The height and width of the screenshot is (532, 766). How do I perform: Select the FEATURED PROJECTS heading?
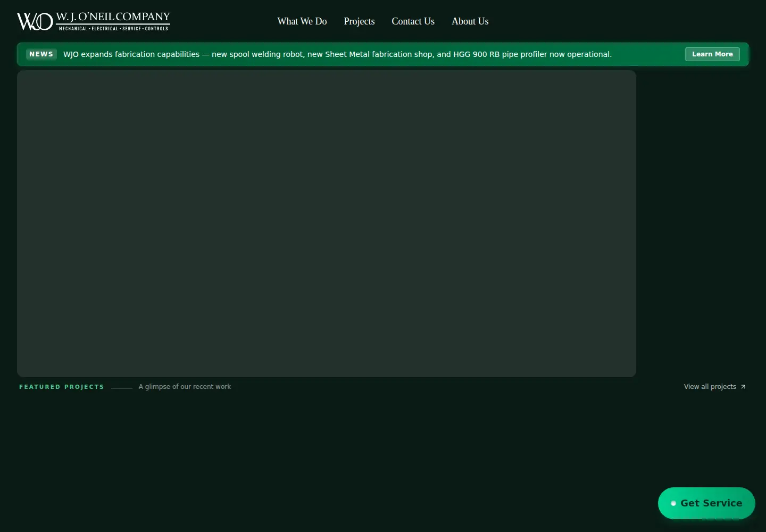pos(62,387)
